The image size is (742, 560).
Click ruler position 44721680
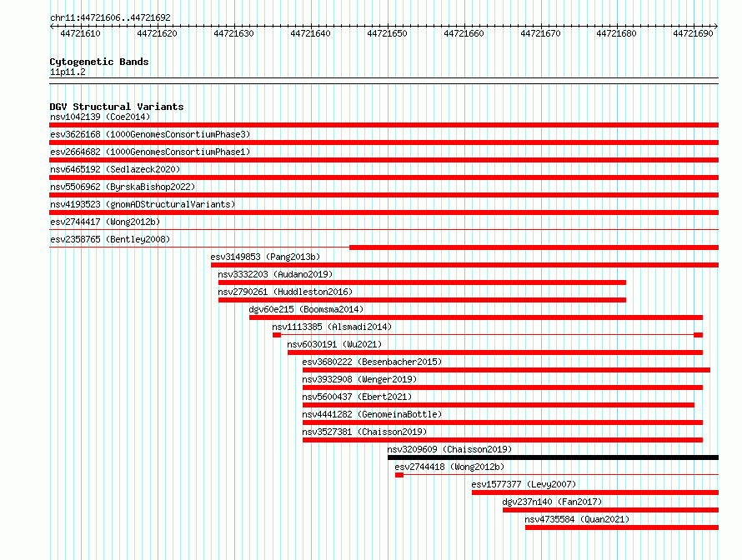[617, 33]
